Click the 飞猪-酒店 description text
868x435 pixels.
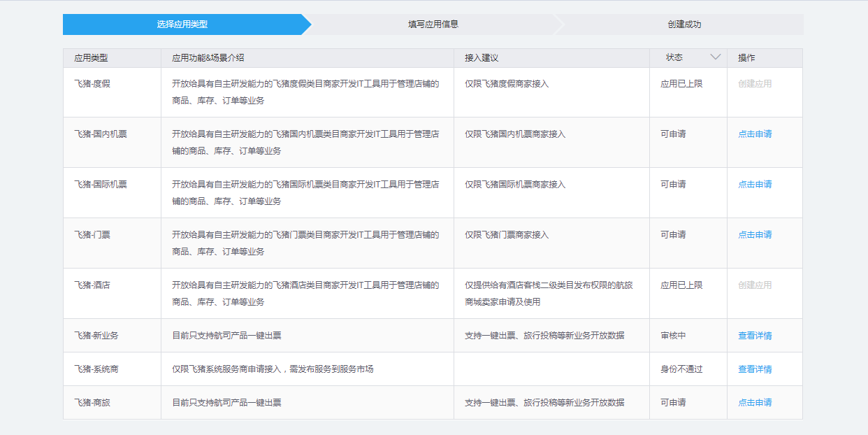pyautogui.click(x=305, y=294)
